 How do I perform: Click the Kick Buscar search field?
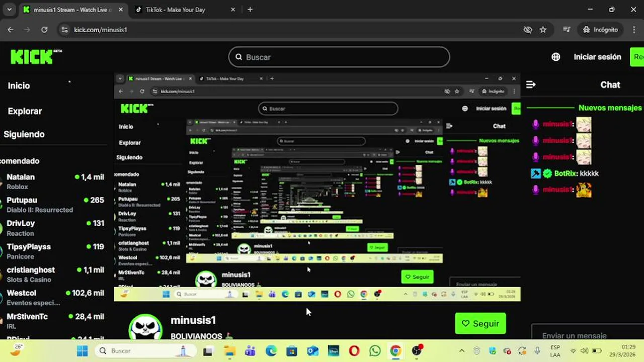pos(339,57)
